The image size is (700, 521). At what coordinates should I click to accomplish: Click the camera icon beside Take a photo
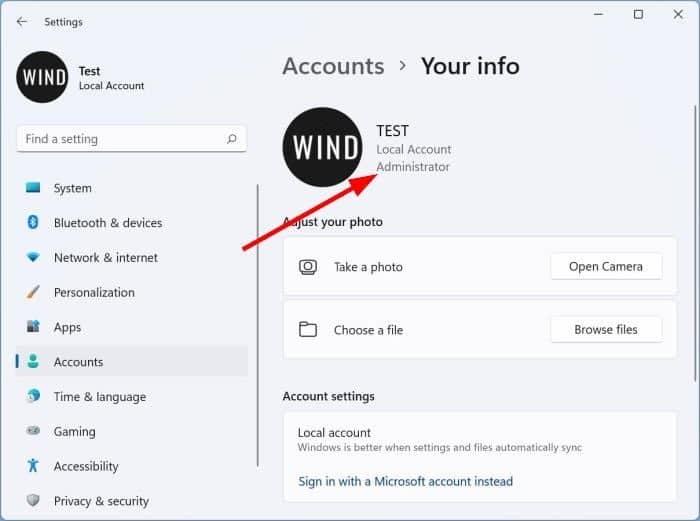coord(308,267)
